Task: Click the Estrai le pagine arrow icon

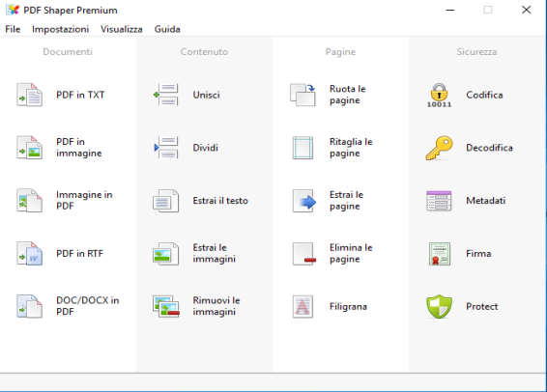Action: click(x=304, y=201)
